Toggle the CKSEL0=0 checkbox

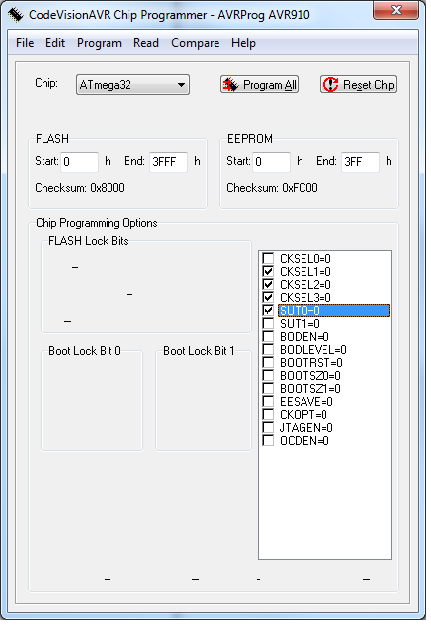click(268, 258)
